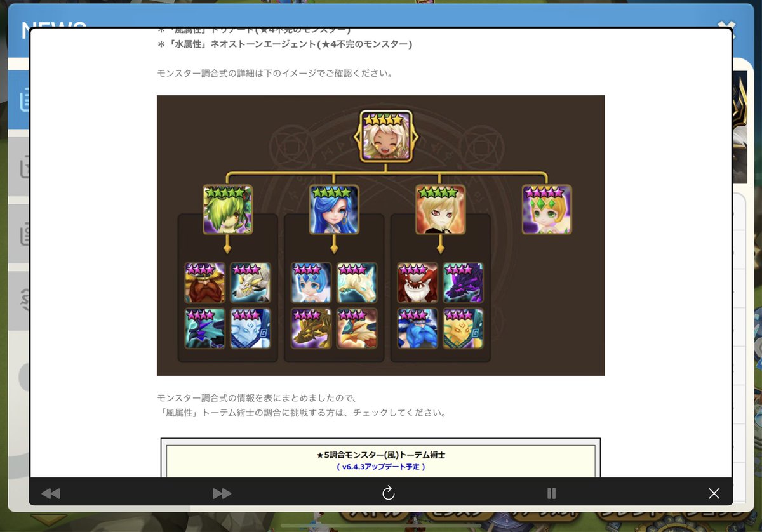This screenshot has width=762, height=532.
Task: Go forward with the double-right arrows button
Action: pyautogui.click(x=222, y=493)
